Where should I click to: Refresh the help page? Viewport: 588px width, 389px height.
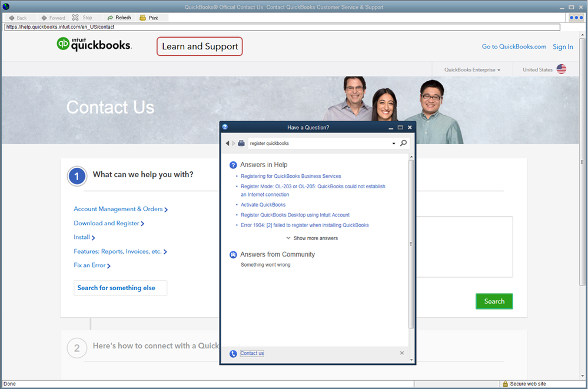[119, 18]
